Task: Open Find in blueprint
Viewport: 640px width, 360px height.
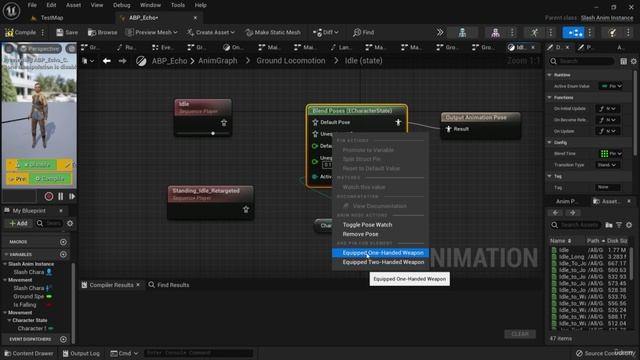Action: pyautogui.click(x=363, y=32)
